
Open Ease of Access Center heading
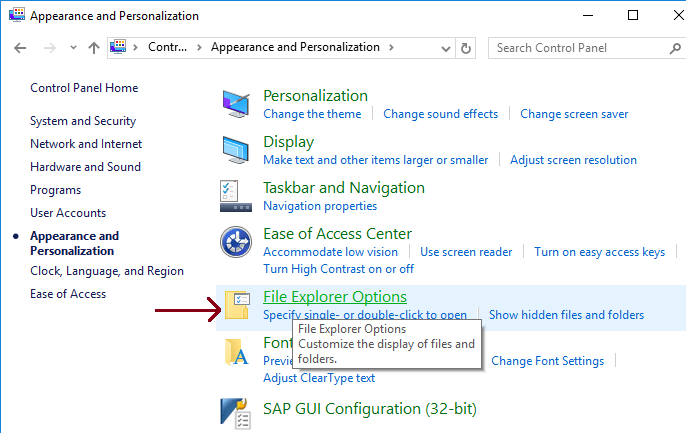[x=337, y=234]
